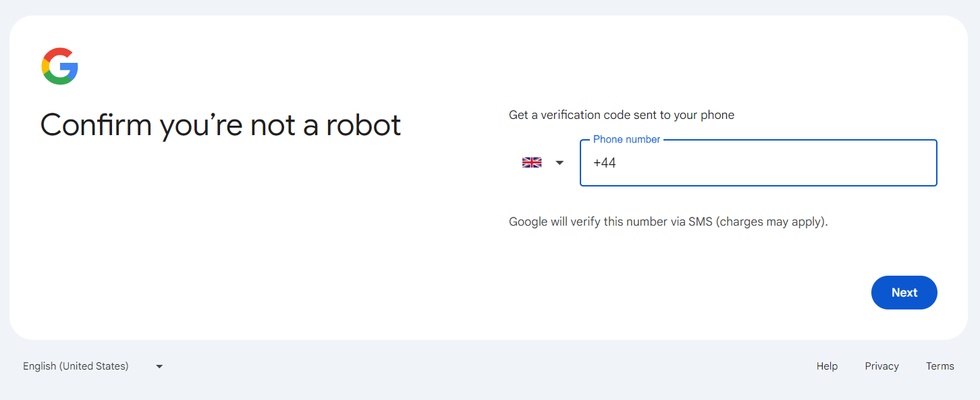Click the Google logo
This screenshot has height=400, width=980.
[60, 66]
